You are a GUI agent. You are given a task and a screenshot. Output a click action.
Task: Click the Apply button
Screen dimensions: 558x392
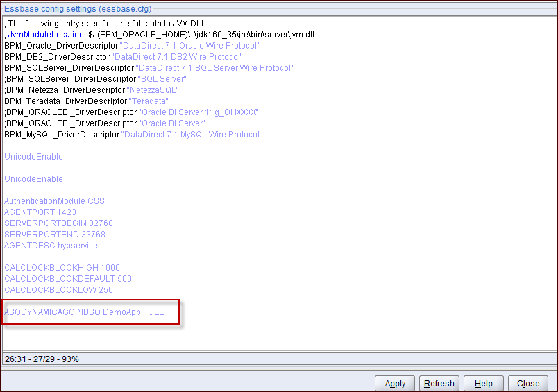tap(395, 384)
